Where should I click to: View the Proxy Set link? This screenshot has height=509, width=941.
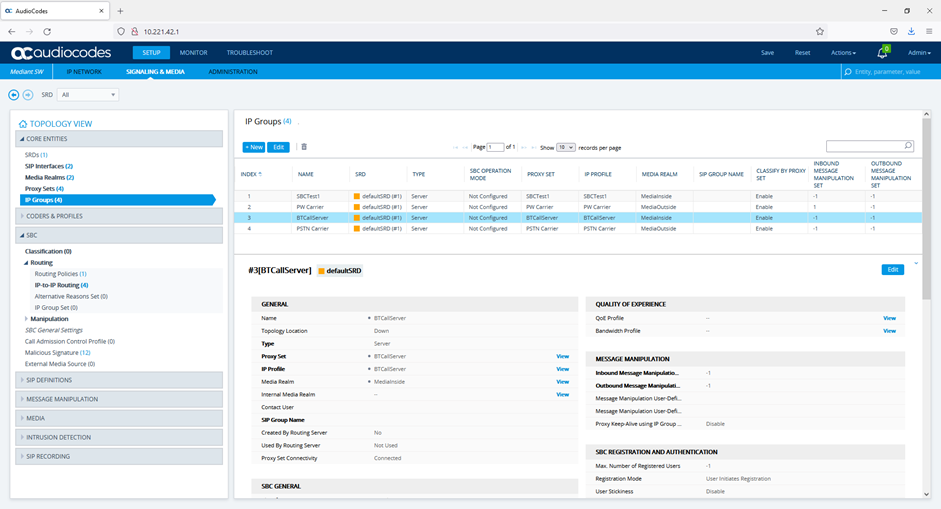coord(562,357)
